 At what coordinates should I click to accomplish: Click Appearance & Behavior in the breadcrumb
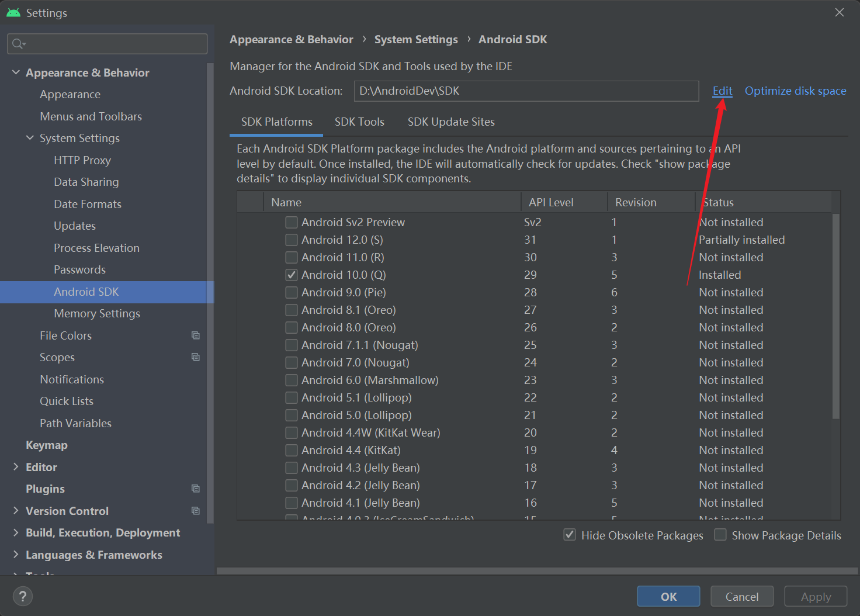pos(292,39)
